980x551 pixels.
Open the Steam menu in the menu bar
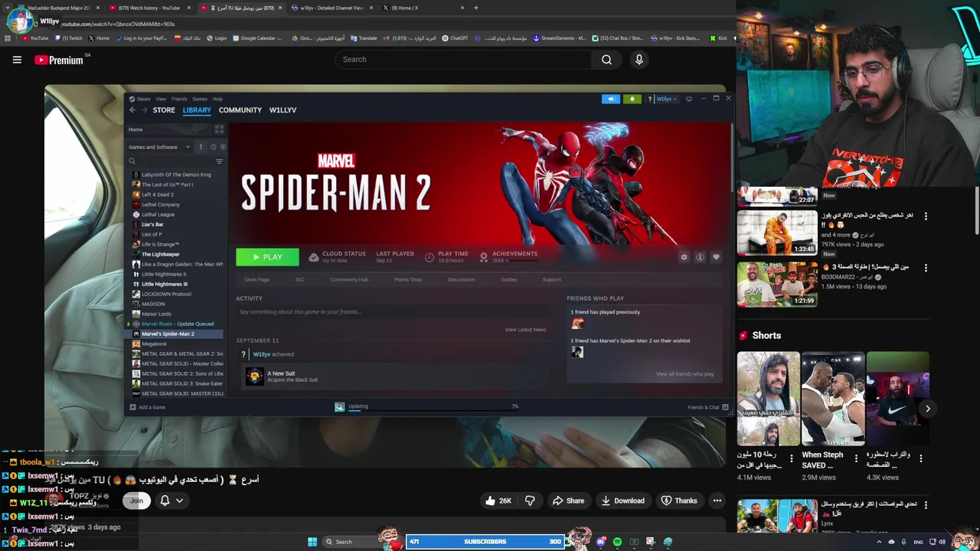coord(143,99)
